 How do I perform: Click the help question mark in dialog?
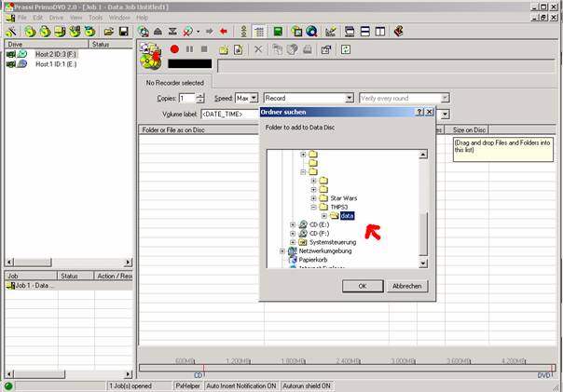click(418, 112)
